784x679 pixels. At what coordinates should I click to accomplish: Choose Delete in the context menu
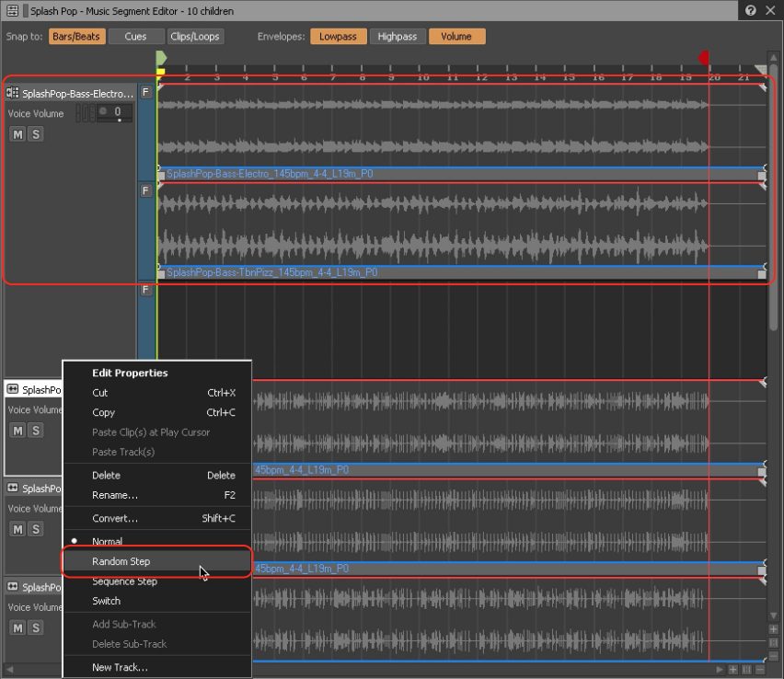156,475
